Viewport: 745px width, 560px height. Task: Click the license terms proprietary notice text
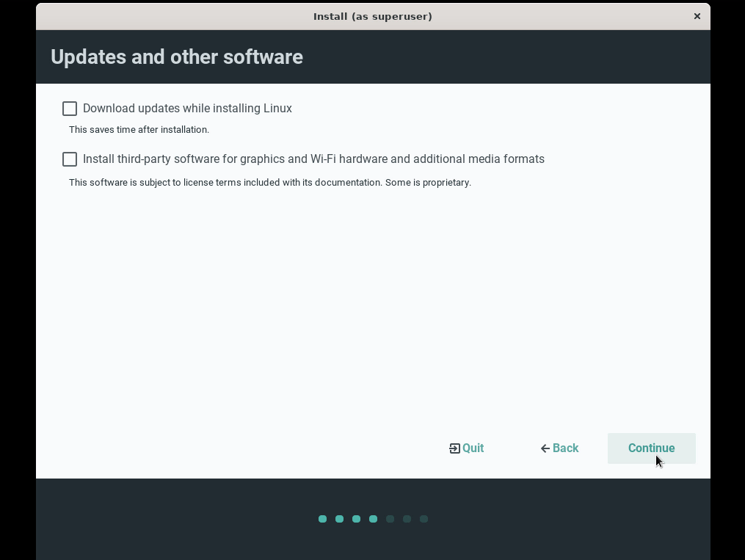[x=270, y=183]
